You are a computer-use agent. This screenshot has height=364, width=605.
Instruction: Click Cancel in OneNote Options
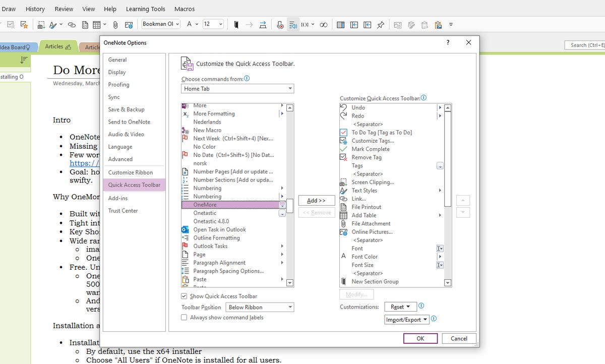point(459,338)
